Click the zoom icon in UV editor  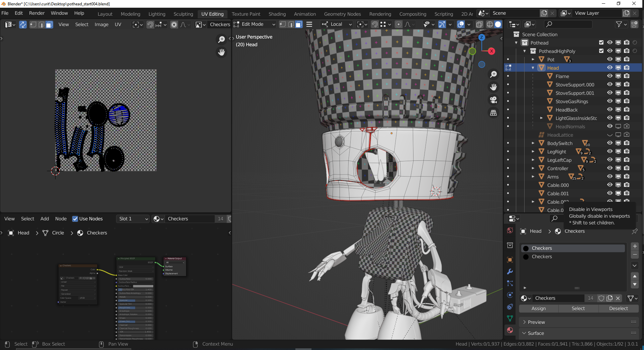(x=221, y=40)
